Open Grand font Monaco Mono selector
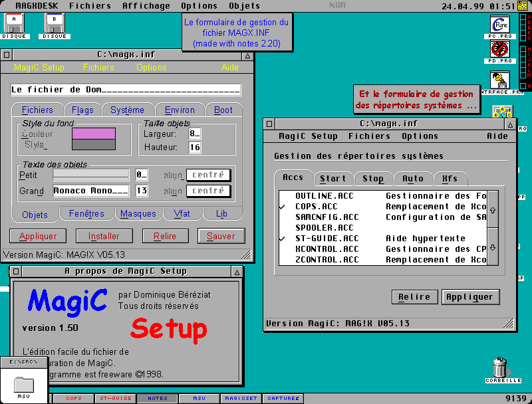The image size is (532, 404). [91, 191]
